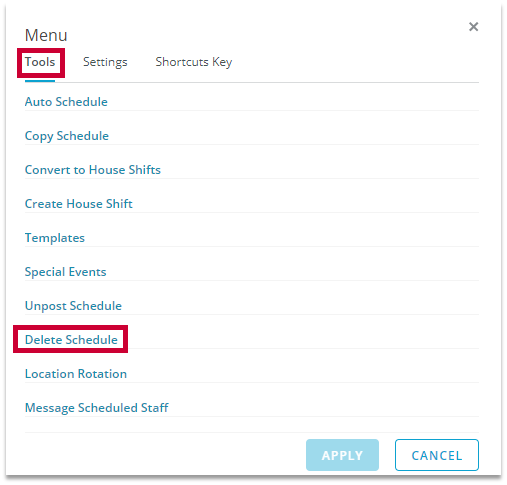Screen dimensions: 507x485
Task: Launch the highlighted Delete Schedule tool
Action: tap(71, 340)
